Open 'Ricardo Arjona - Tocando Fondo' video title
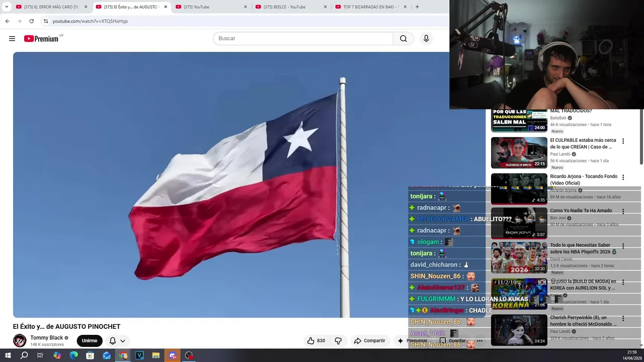644x362 pixels. pyautogui.click(x=584, y=180)
